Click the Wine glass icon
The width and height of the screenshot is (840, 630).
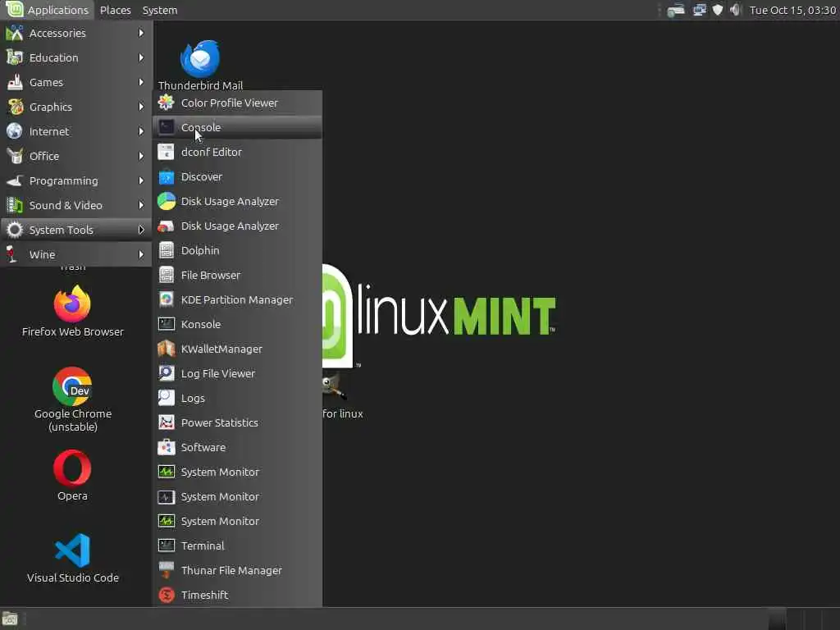click(11, 254)
